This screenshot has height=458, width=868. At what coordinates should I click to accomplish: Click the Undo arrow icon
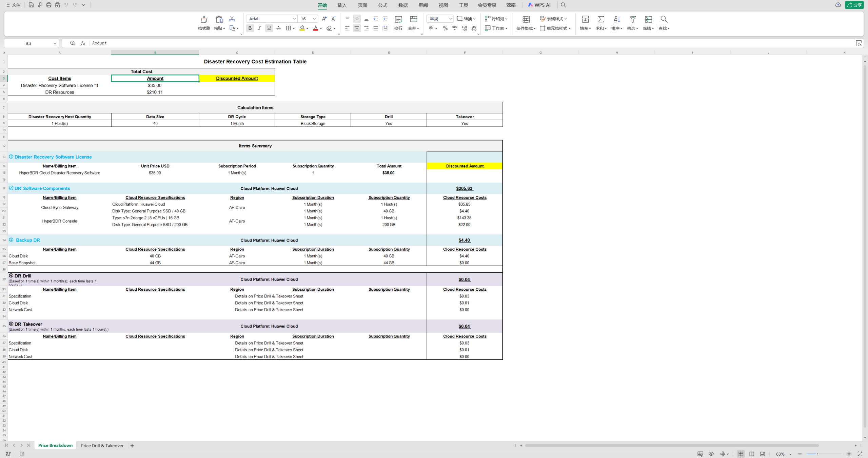point(66,5)
